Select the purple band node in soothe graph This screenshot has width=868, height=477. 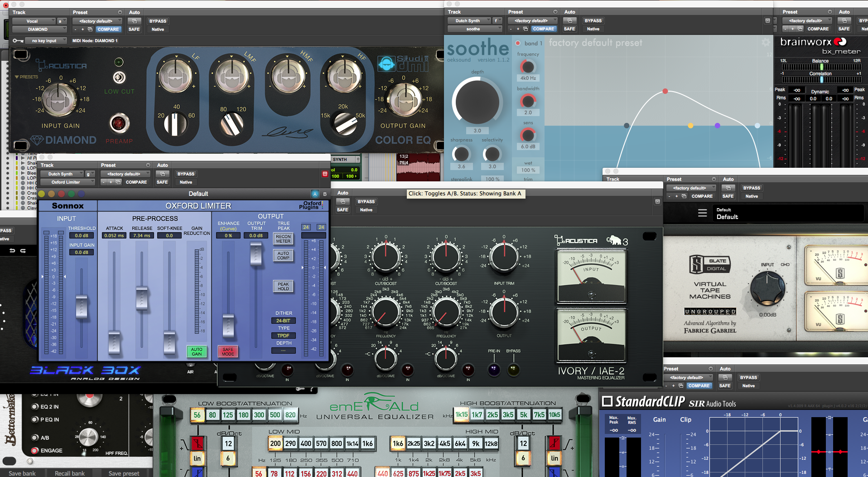[718, 126]
